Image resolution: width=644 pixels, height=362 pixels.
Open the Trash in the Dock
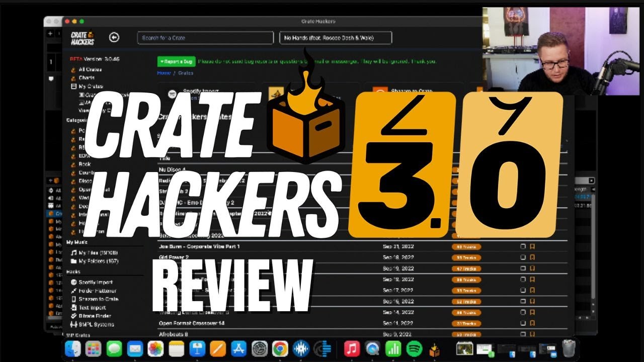569,348
